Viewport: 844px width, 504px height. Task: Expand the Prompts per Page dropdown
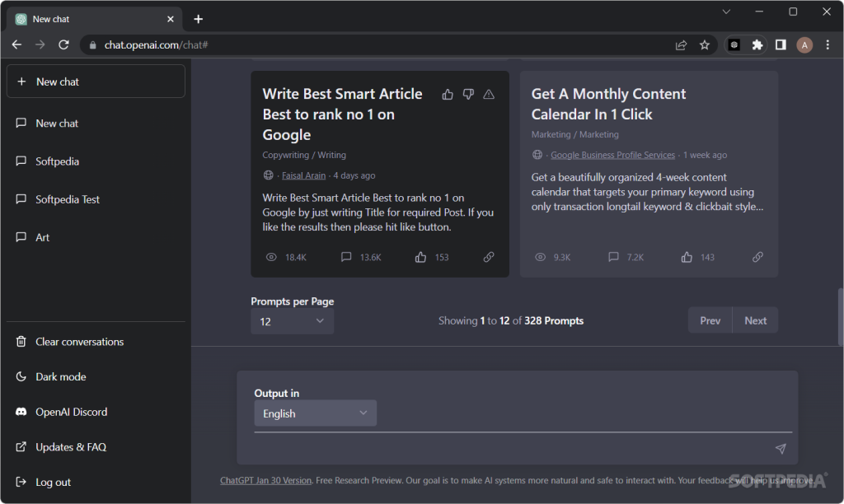pyautogui.click(x=292, y=321)
